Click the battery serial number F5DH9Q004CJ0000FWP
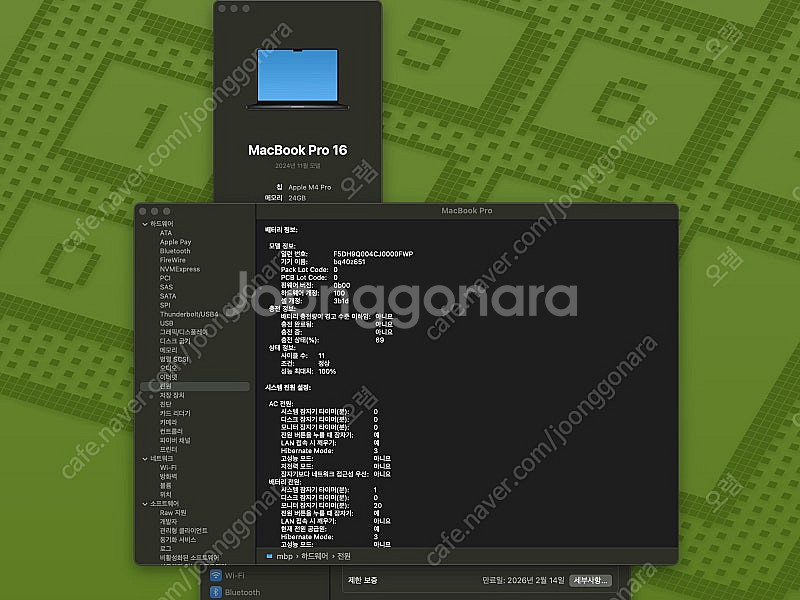 [x=373, y=254]
